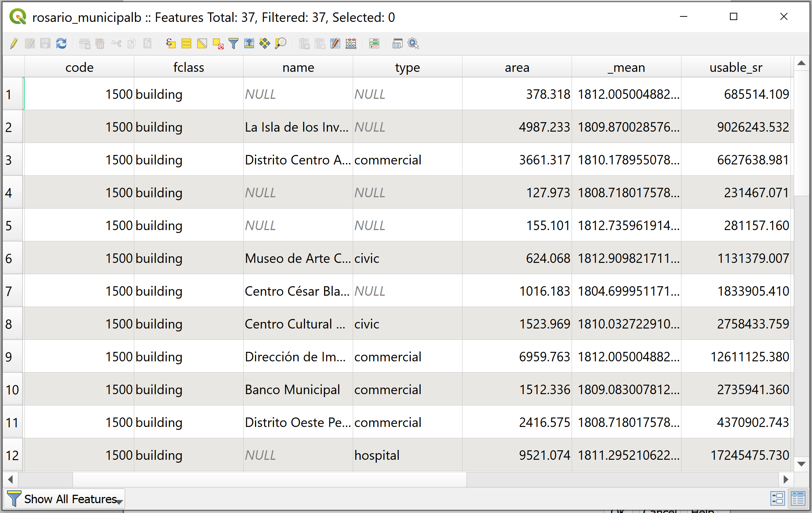Image resolution: width=812 pixels, height=513 pixels.
Task: Switch to form view
Action: (x=777, y=499)
